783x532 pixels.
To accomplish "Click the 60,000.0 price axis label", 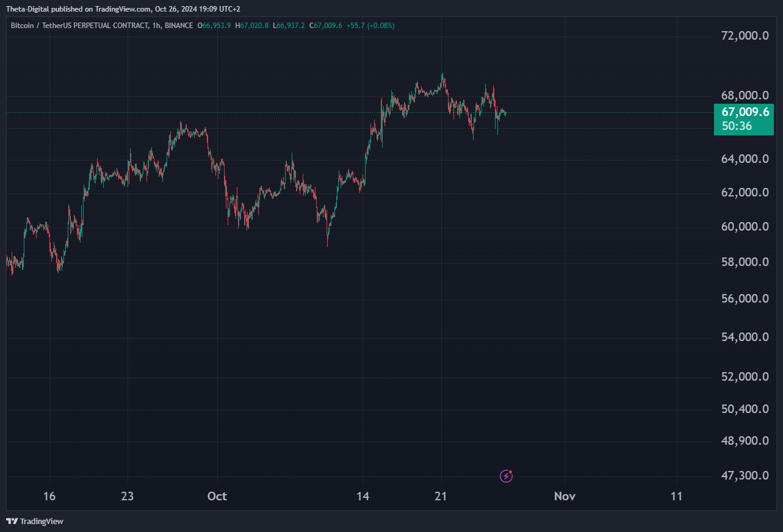I will (x=745, y=227).
